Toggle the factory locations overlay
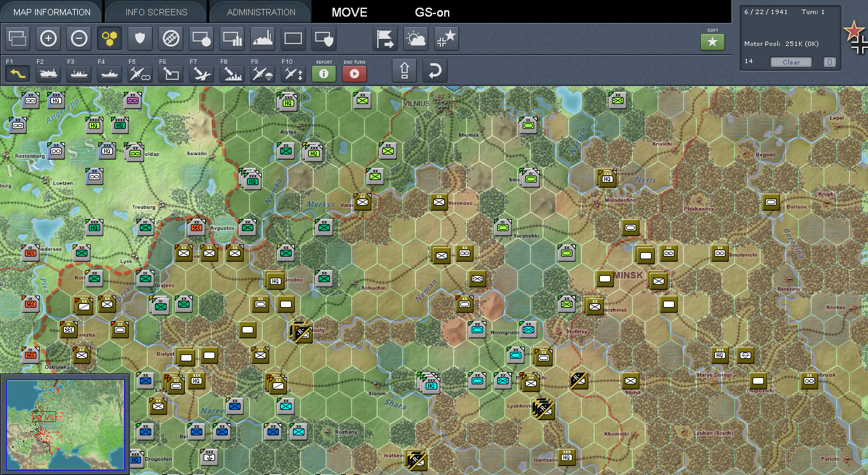Viewport: 868px width, 475px height. pos(262,39)
